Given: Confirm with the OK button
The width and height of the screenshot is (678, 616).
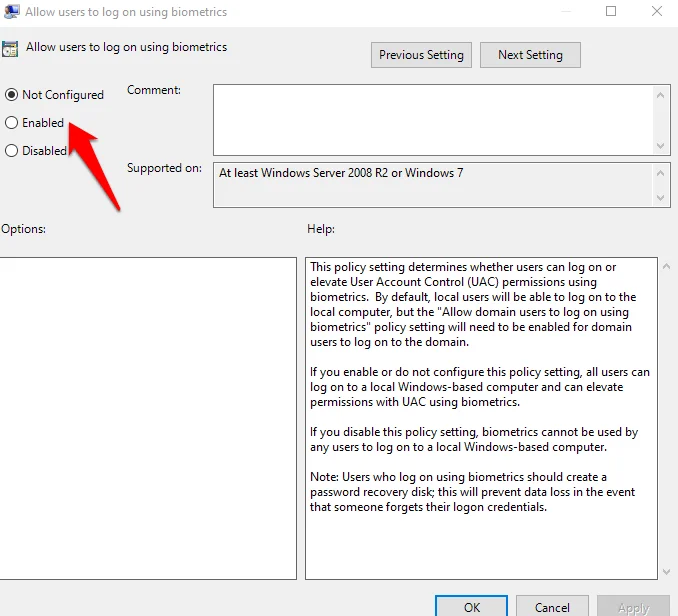Looking at the screenshot, I should point(471,606).
